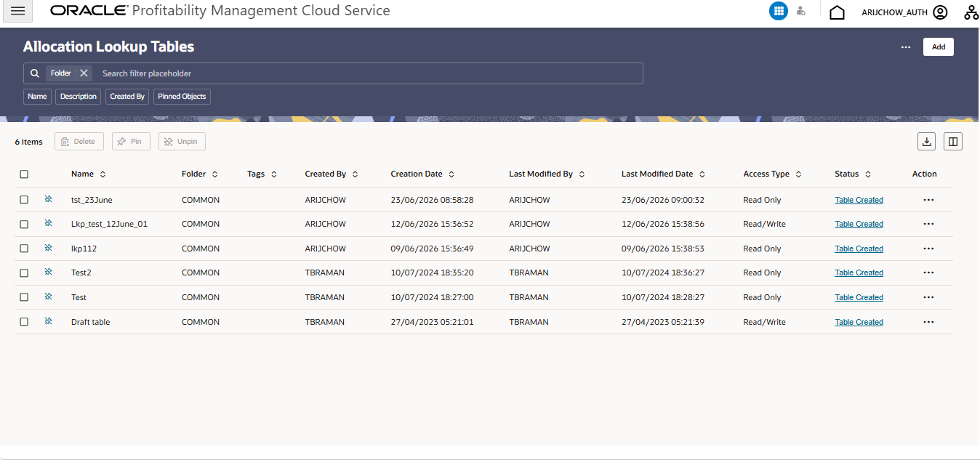Click the pin icon for Test row
Viewport: 980px width, 460px height.
click(48, 296)
